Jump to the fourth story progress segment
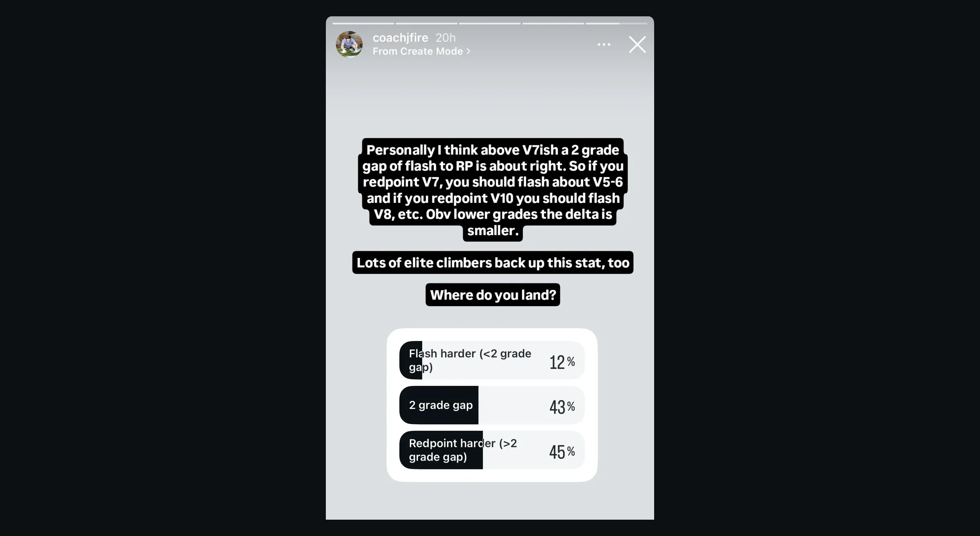980x536 pixels. (x=553, y=24)
